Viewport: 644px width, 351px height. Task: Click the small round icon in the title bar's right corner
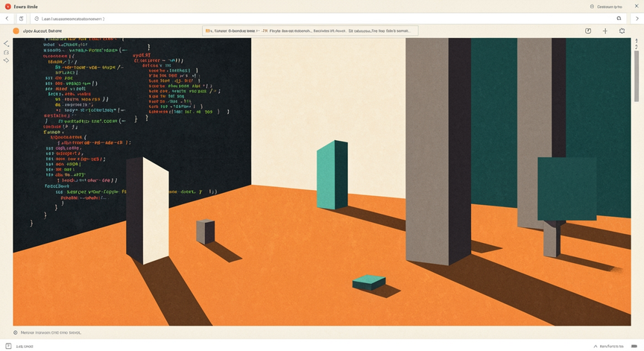pos(592,7)
